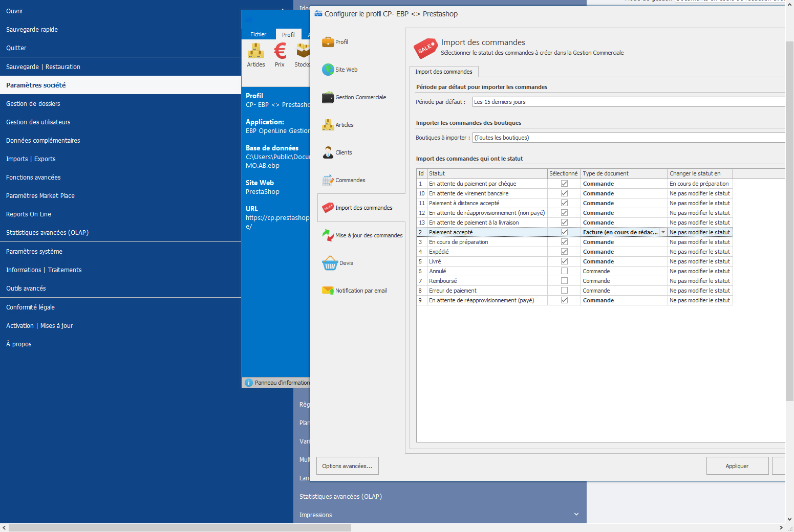Uncheck the 'En attente du paiement par chèque' checkbox

564,184
